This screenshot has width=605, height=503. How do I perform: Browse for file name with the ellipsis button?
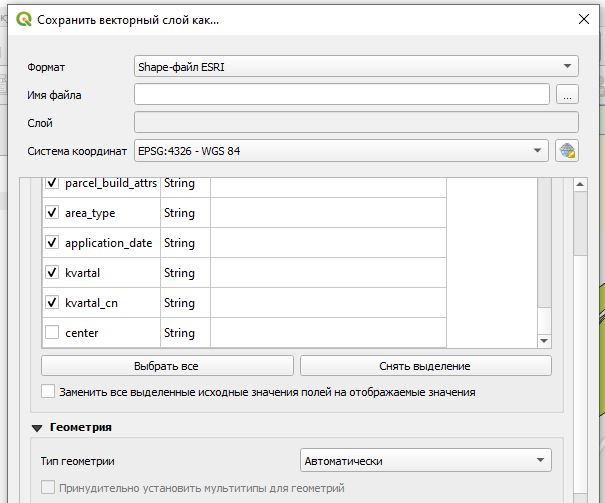point(567,95)
